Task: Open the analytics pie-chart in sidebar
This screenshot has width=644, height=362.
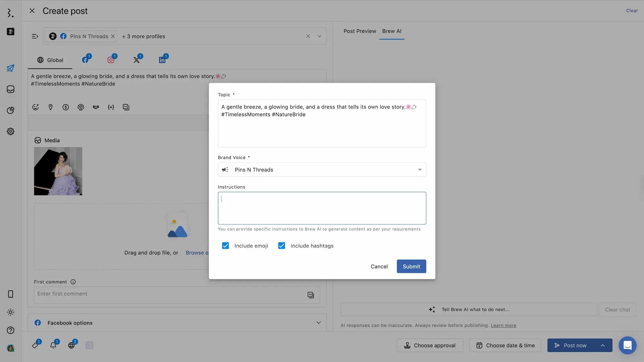Action: [x=10, y=110]
